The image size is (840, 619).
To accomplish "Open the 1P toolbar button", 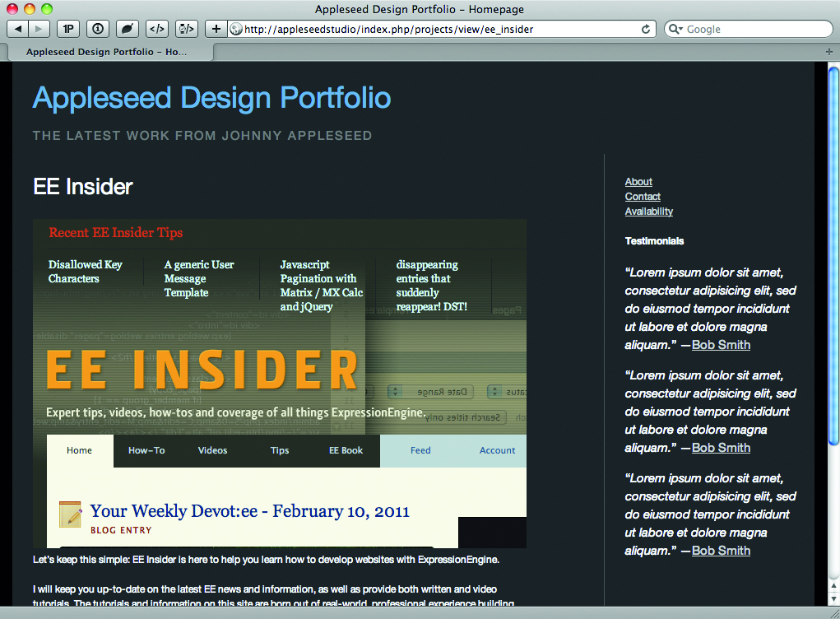I will pyautogui.click(x=68, y=29).
